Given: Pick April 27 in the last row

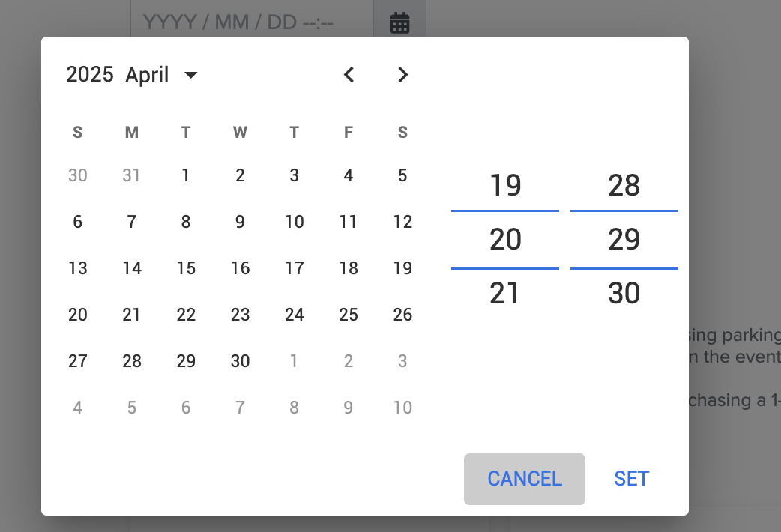Looking at the screenshot, I should click(x=78, y=361).
